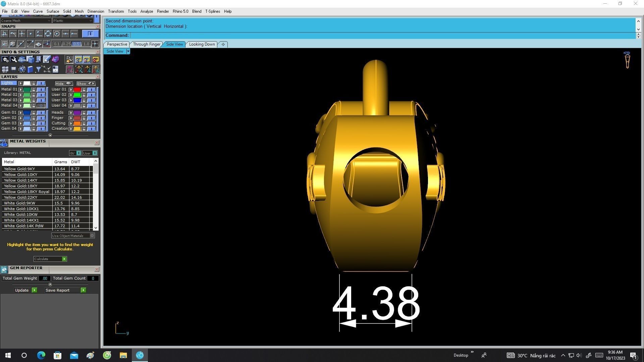This screenshot has width=644, height=362.
Task: Click the funnel selection filter icon
Action: [x=39, y=69]
